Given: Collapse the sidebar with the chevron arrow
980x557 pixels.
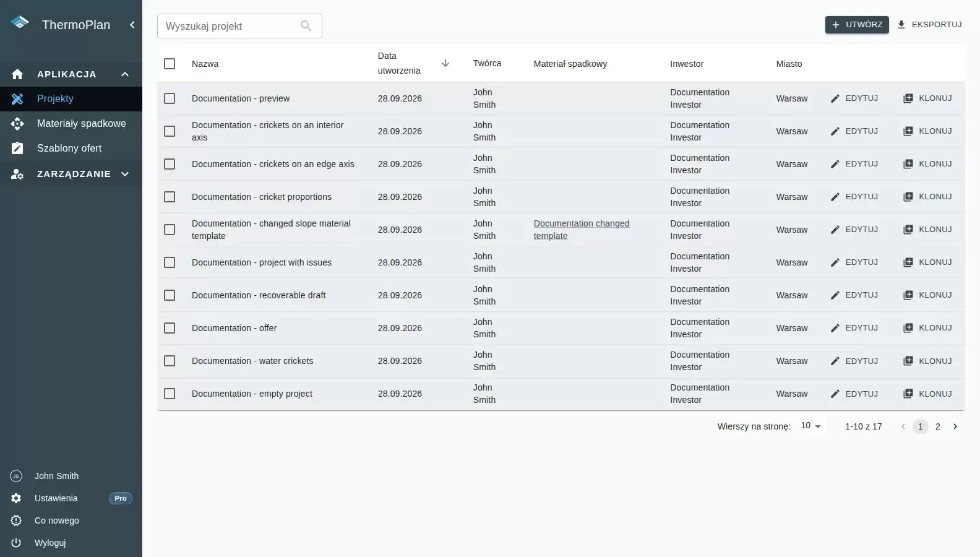Looking at the screenshot, I should coord(132,25).
